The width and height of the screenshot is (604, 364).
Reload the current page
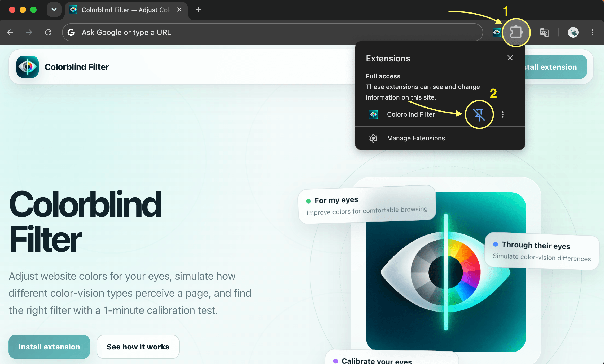click(x=48, y=32)
